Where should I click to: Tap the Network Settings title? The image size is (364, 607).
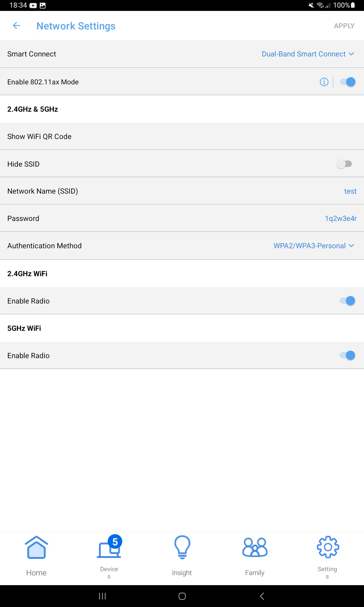click(76, 26)
